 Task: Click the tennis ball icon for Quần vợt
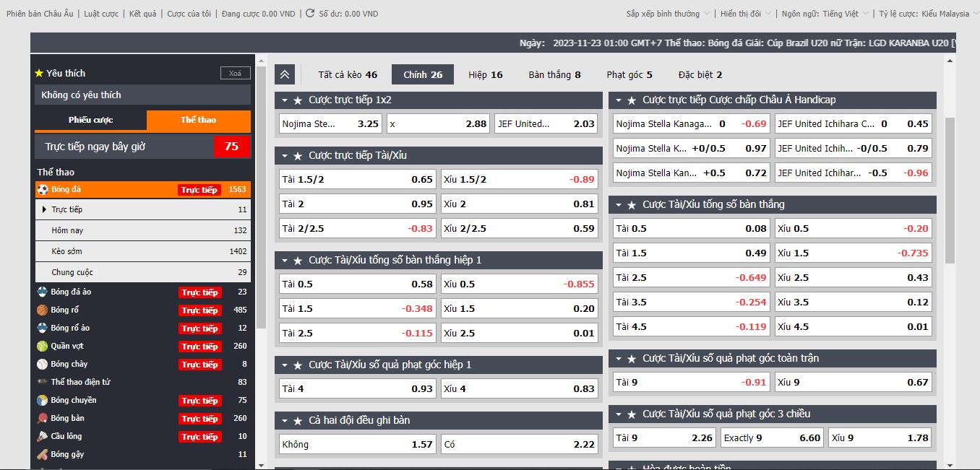pos(43,347)
